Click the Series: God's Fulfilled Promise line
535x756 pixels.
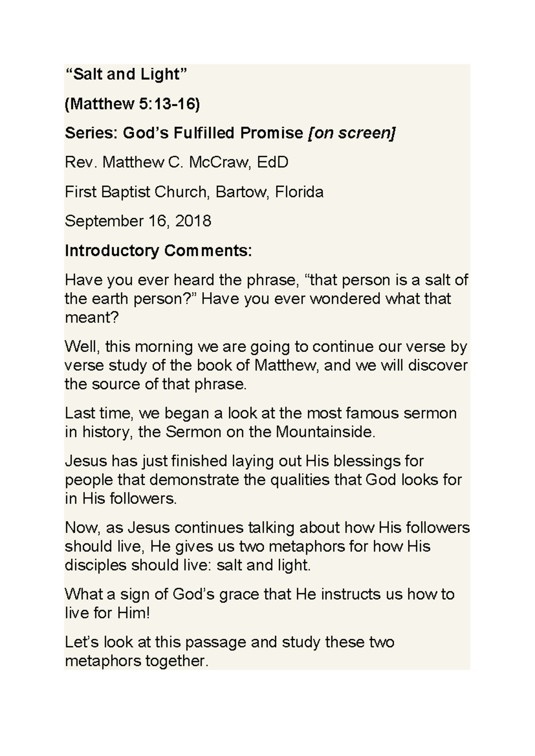point(230,133)
